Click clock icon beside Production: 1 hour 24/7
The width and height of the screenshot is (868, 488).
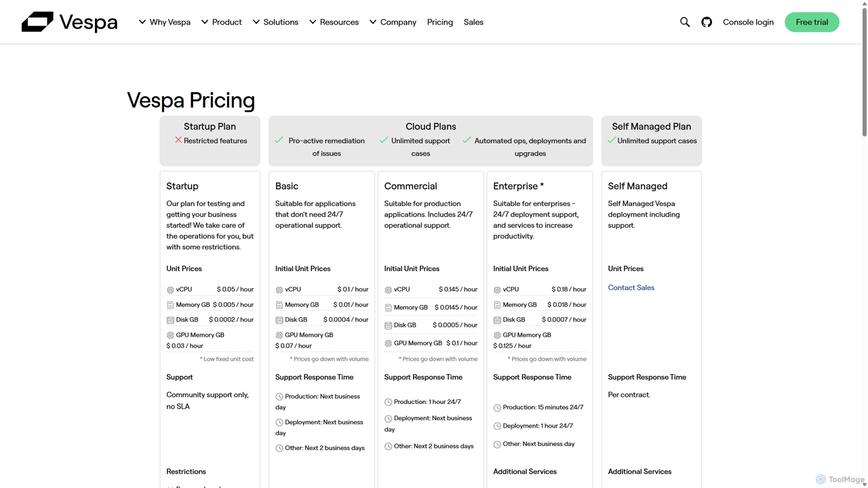[x=389, y=403]
